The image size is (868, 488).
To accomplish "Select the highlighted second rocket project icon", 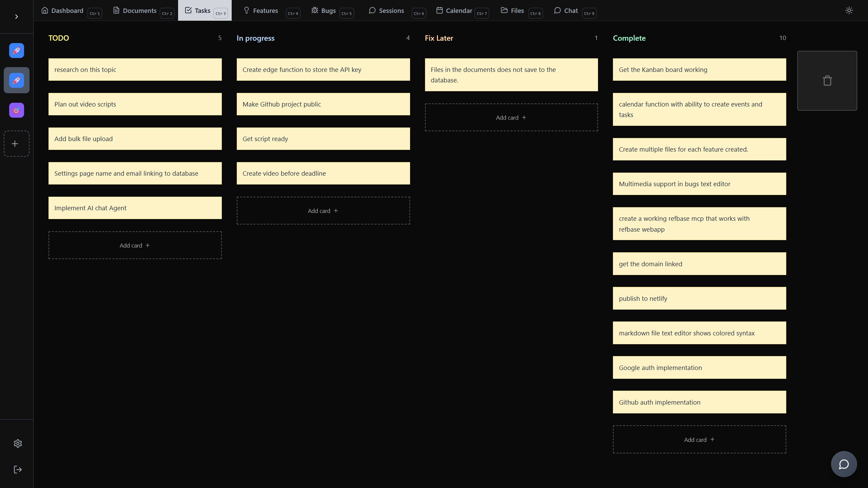I will [16, 80].
